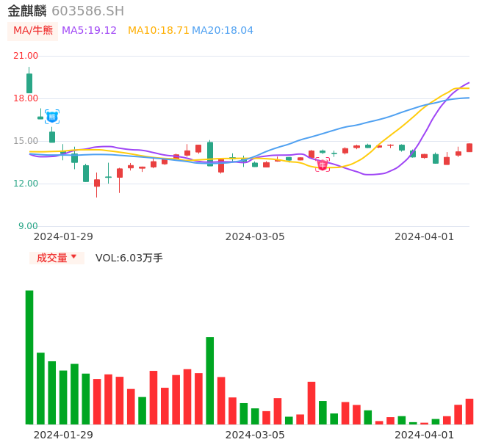Click the last red volume bar at far right

(x=469, y=411)
